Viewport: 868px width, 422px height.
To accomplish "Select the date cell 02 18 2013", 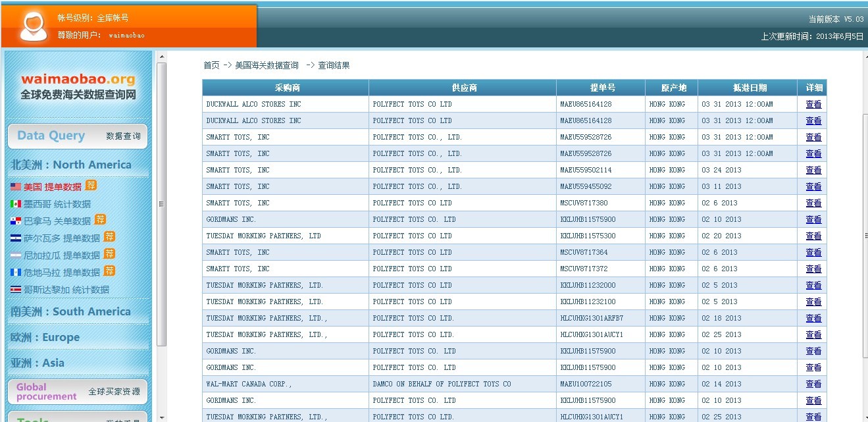I will coord(748,318).
